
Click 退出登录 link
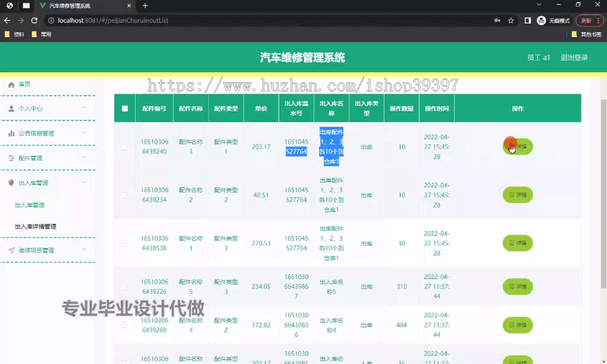click(x=574, y=58)
